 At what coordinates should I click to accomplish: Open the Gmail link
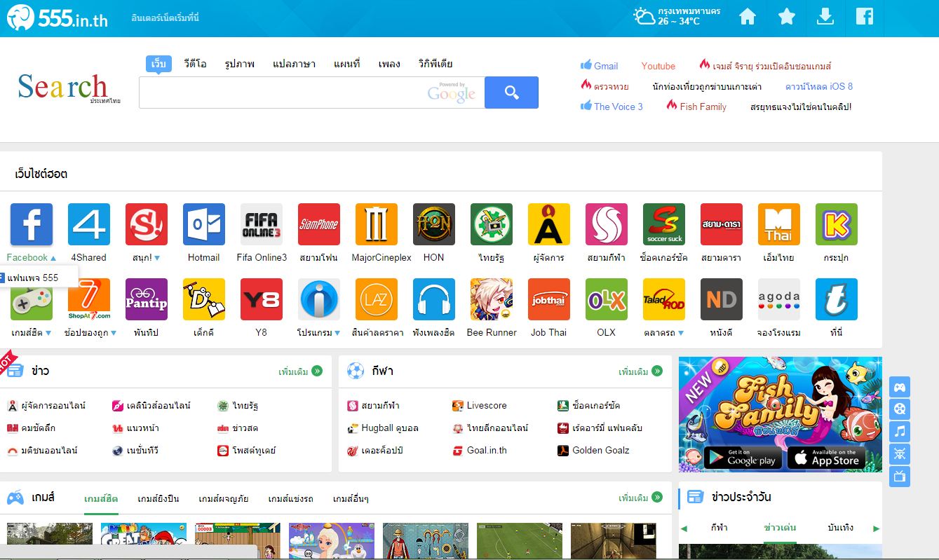(x=605, y=66)
